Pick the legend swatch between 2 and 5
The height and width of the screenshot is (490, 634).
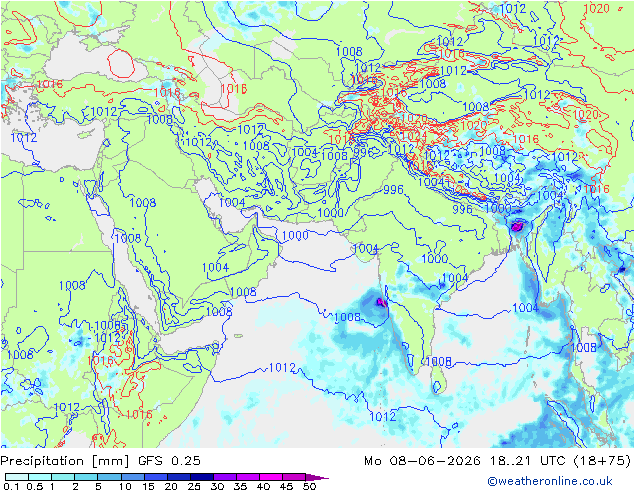pyautogui.click(x=86, y=477)
